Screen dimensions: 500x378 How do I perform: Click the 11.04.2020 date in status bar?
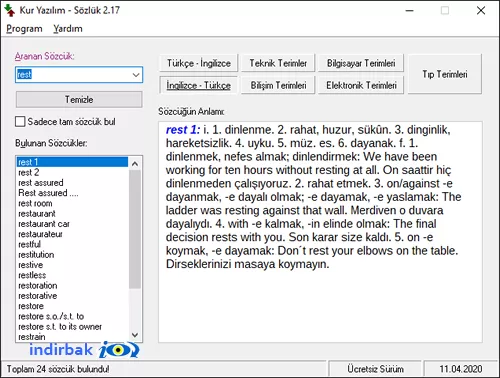[x=461, y=369]
